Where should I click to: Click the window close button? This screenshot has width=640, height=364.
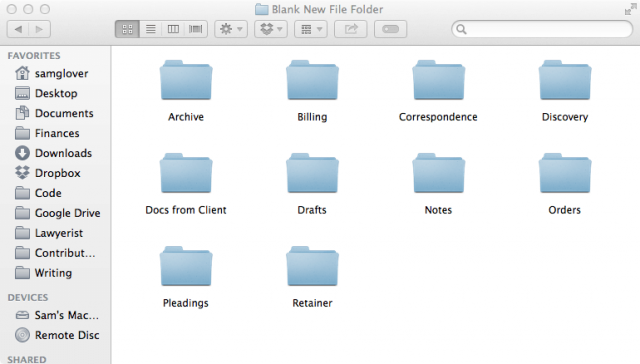click(x=12, y=9)
